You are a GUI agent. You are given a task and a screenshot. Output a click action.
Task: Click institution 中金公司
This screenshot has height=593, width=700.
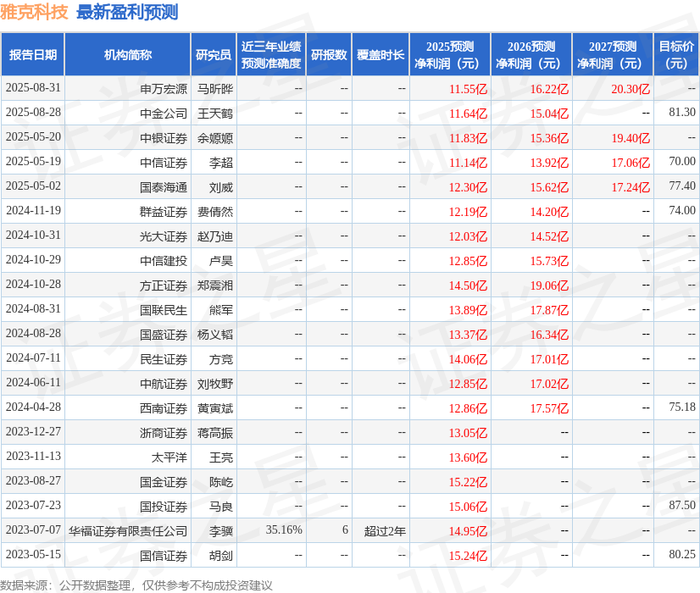click(x=164, y=114)
